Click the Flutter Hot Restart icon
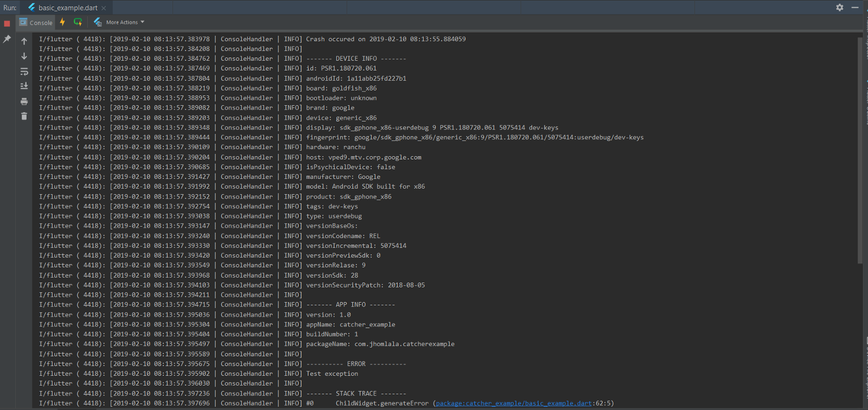 [78, 22]
